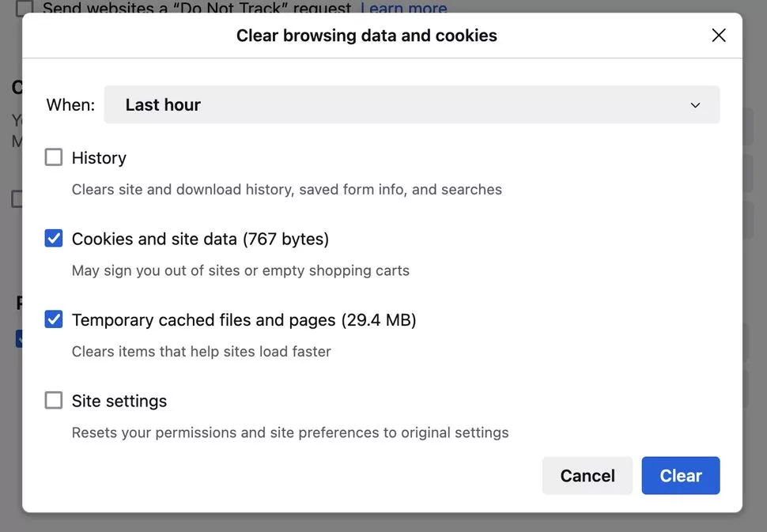Click the History label text
The image size is (767, 532).
point(99,158)
